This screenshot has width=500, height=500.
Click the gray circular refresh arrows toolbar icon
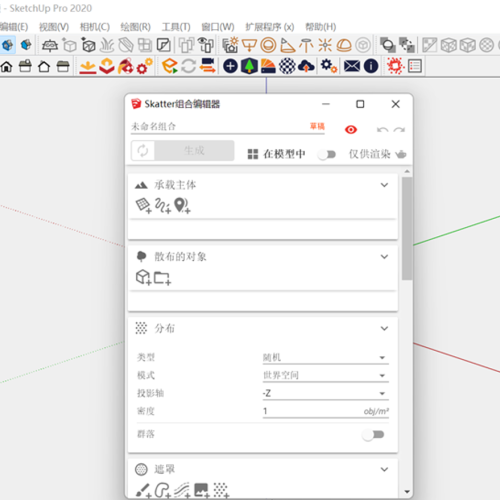pyautogui.click(x=189, y=66)
